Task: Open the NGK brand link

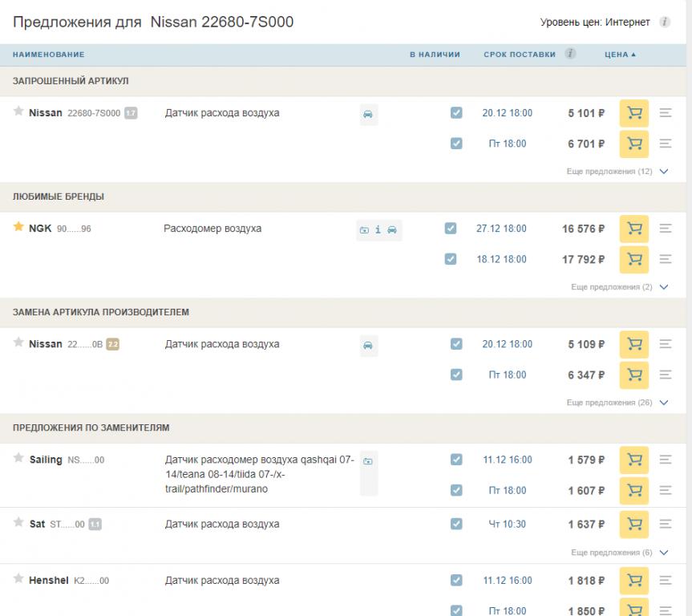Action: coord(40,229)
